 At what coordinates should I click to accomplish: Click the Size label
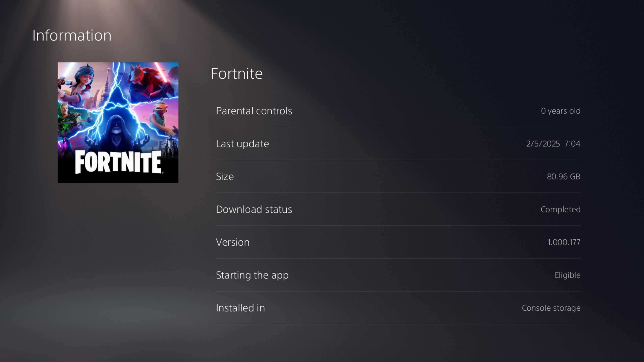point(225,176)
